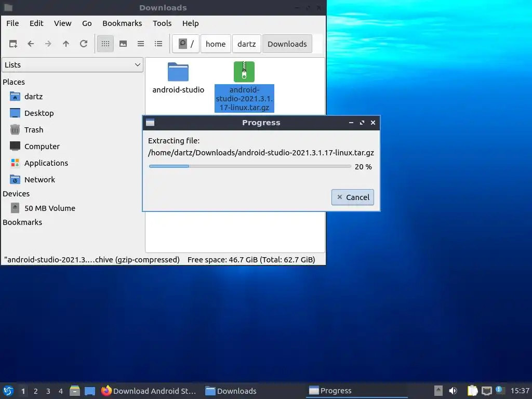
Task: Click the free space status bar text
Action: point(251,260)
